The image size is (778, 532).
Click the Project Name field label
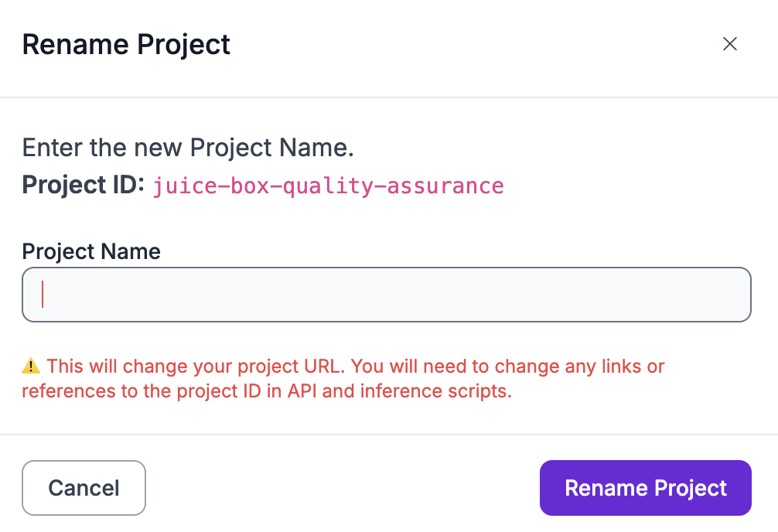pyautogui.click(x=91, y=251)
